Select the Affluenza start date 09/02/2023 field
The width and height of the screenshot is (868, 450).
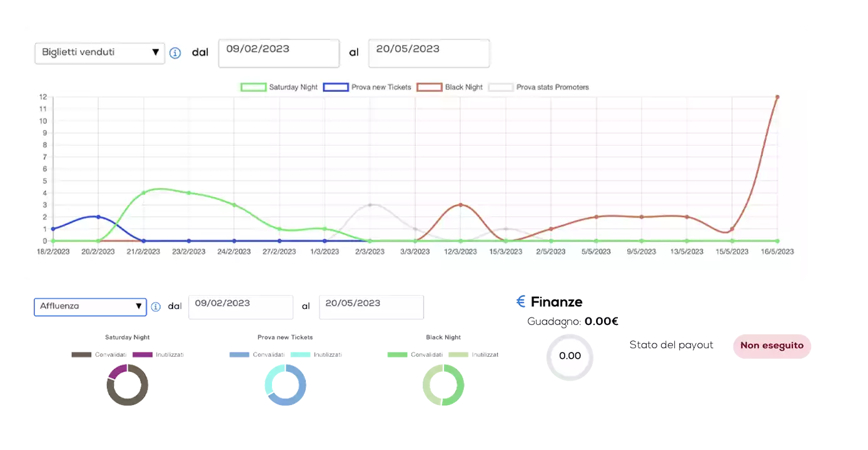point(241,307)
